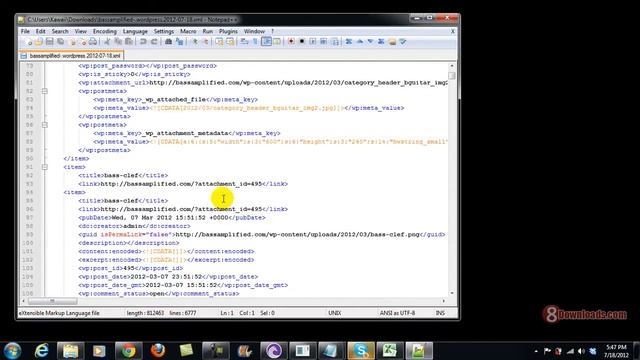This screenshot has width=640, height=360.
Task: Collapse the wp:postmeta fold at line 86
Action: click(44, 125)
